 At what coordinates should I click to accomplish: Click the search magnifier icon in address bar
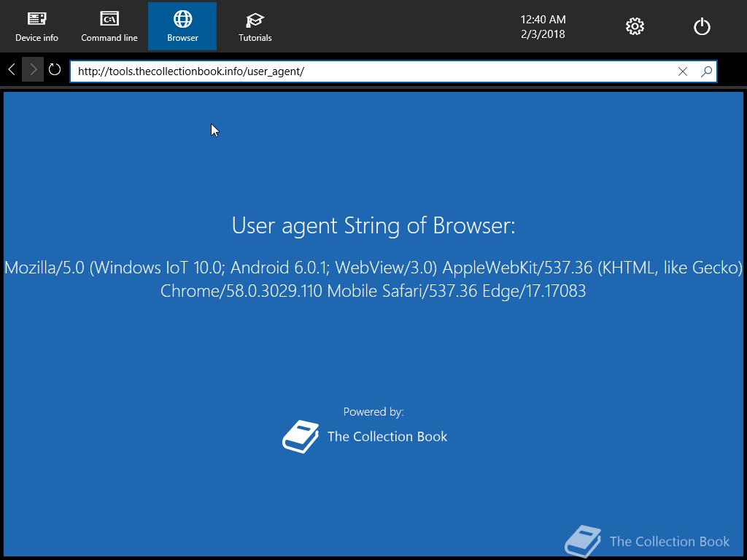click(706, 71)
